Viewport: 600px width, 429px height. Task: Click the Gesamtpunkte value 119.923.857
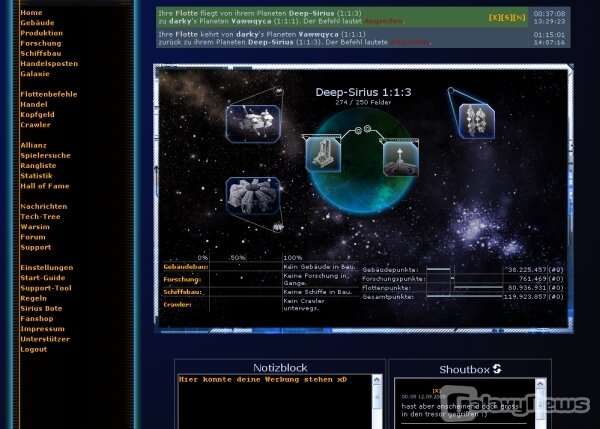click(x=525, y=297)
